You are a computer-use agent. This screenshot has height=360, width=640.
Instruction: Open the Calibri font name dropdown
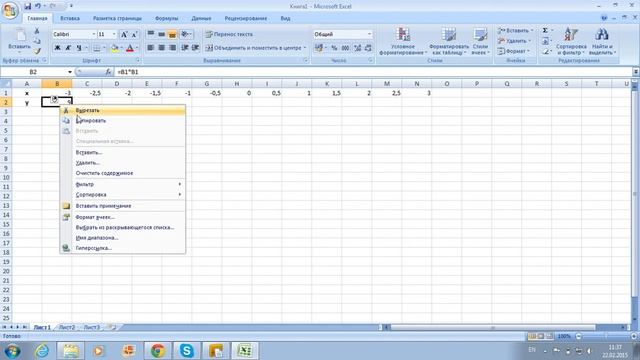point(93,34)
